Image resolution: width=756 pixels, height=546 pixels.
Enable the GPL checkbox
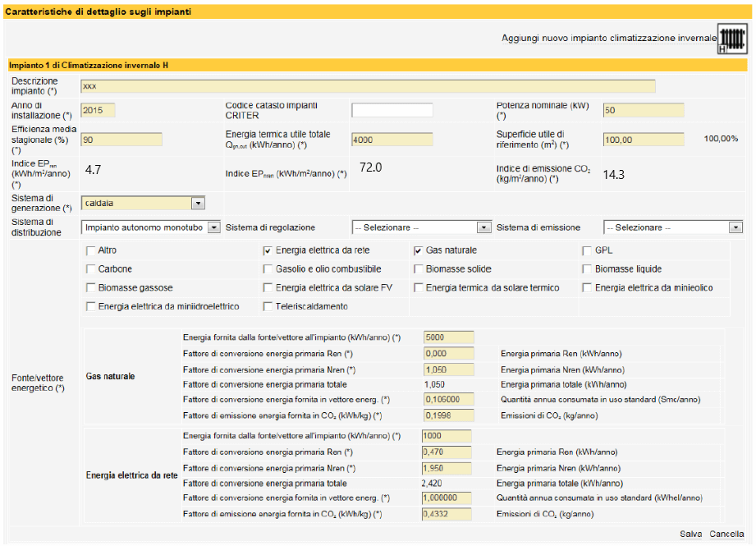coord(587,250)
